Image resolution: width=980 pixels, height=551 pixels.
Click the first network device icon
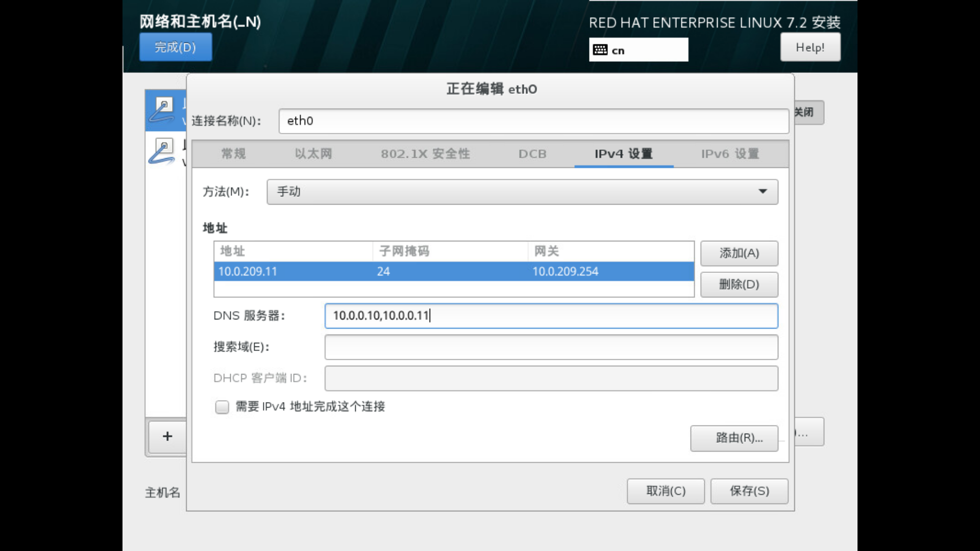coord(163,110)
